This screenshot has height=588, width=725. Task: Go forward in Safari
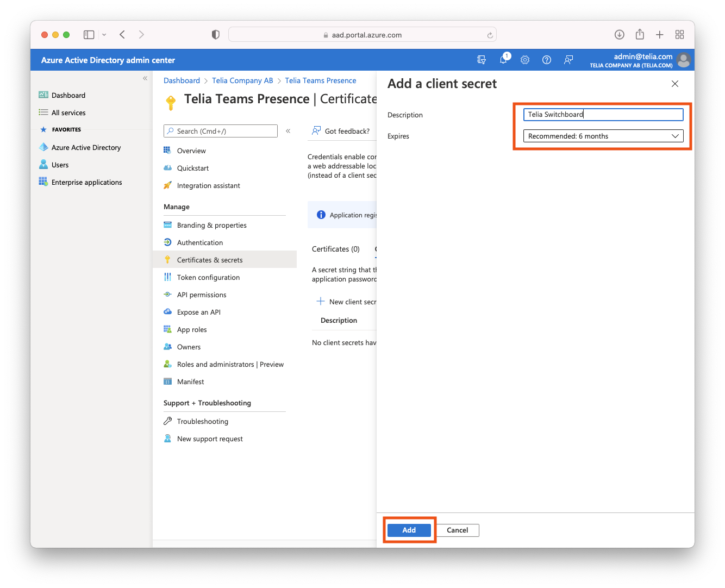click(x=141, y=35)
